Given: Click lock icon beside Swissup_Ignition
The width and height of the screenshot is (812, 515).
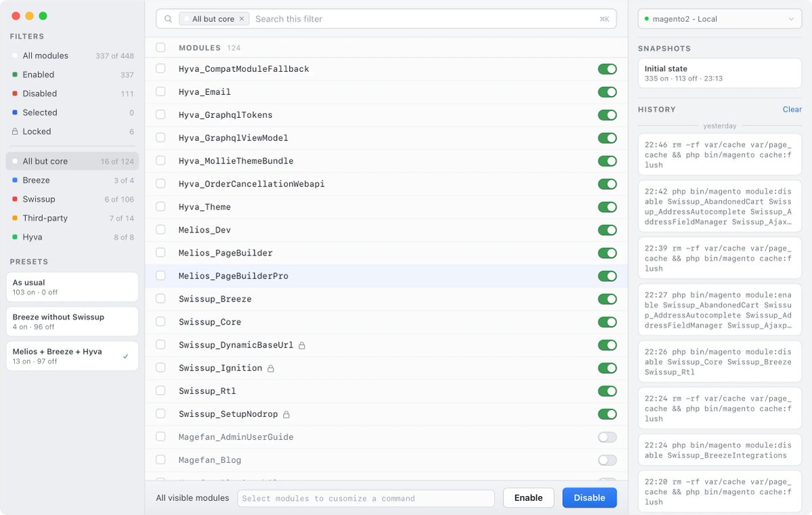Looking at the screenshot, I should click(270, 369).
